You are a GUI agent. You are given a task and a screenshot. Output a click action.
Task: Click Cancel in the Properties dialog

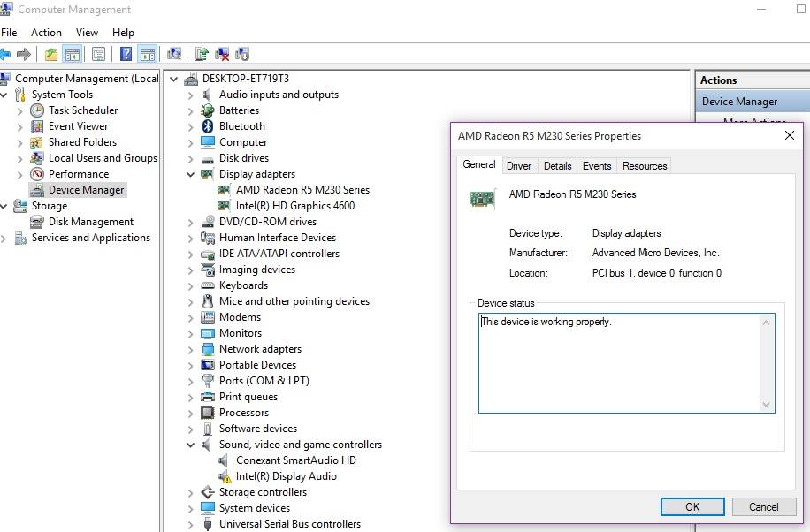point(763,506)
